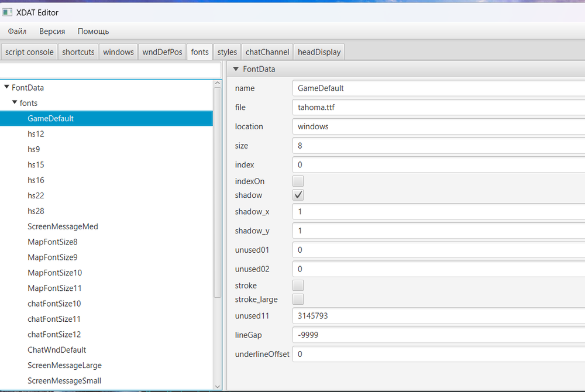Select the ChatWndDefault font item

click(57, 350)
